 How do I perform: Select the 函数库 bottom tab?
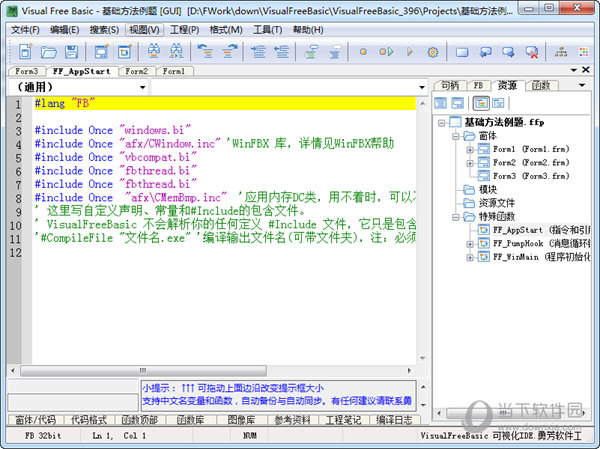pyautogui.click(x=191, y=420)
